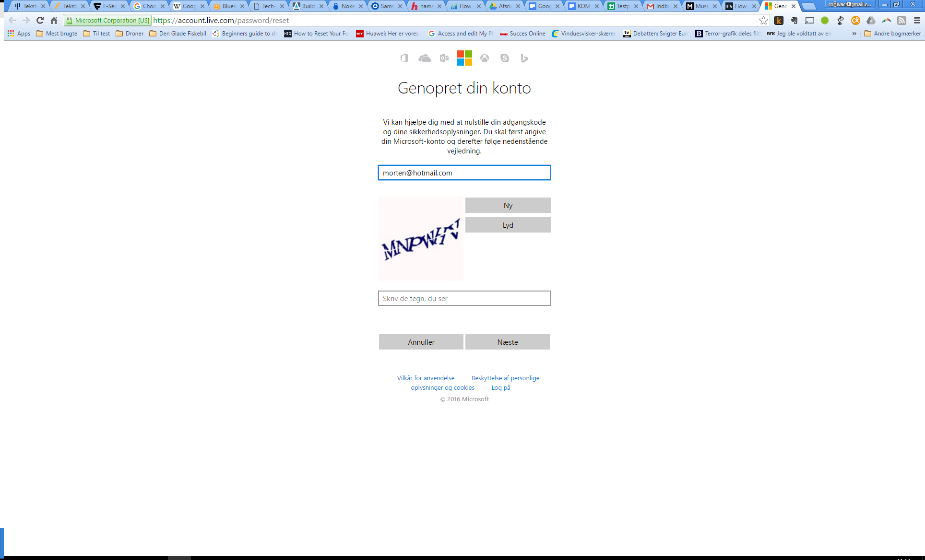Open the Bing icon

click(x=524, y=58)
